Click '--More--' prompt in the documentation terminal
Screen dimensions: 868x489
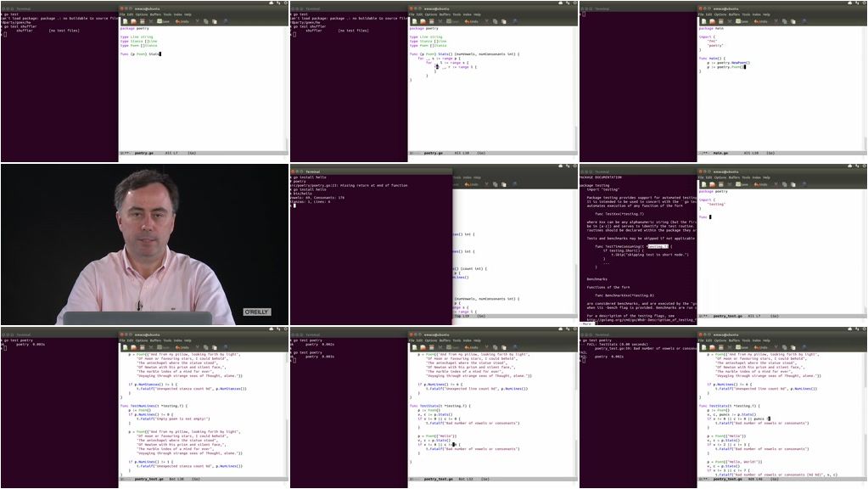tap(585, 324)
